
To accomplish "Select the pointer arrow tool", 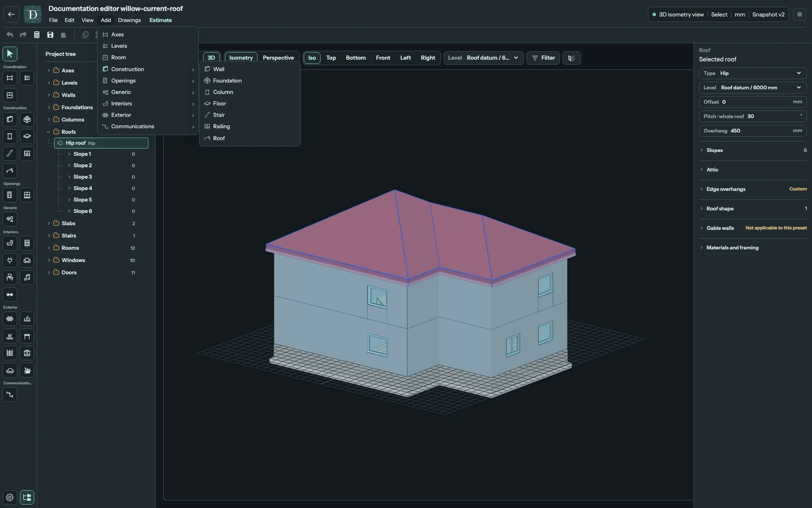I will click(10, 54).
